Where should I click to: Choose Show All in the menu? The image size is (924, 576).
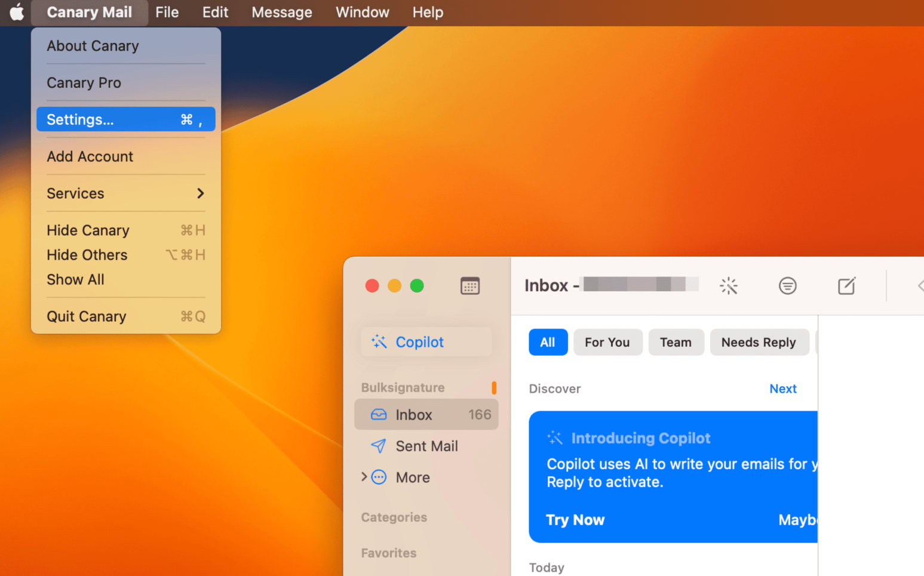[126, 279]
